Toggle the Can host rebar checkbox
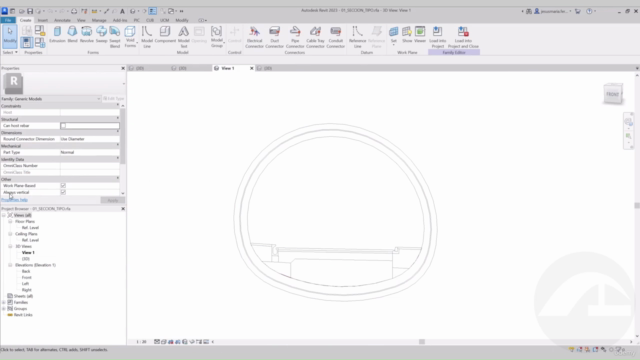 [63, 126]
